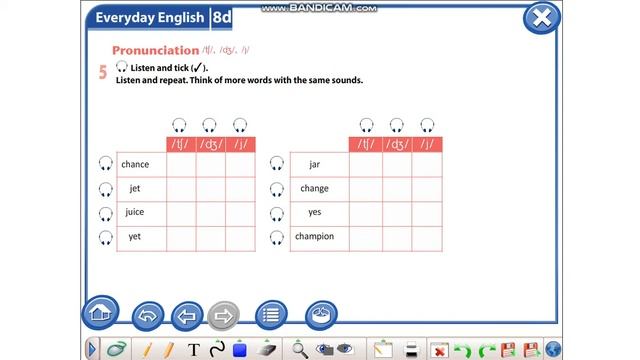640x360 pixels.
Task: Click the greyed next page arrow
Action: [x=223, y=316]
